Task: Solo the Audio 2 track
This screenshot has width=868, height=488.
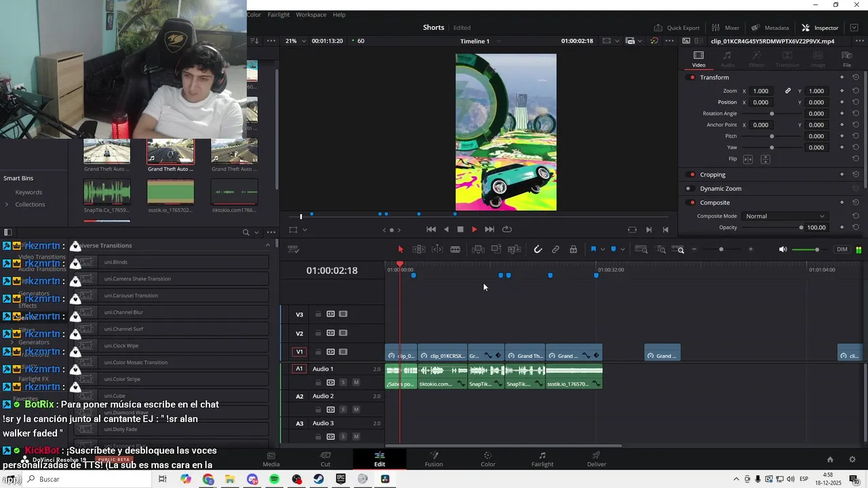Action: [x=343, y=409]
